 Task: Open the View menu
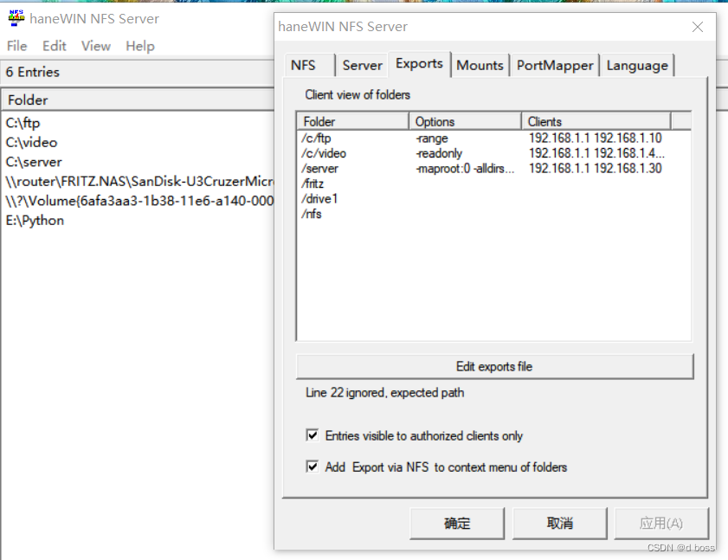coord(95,46)
